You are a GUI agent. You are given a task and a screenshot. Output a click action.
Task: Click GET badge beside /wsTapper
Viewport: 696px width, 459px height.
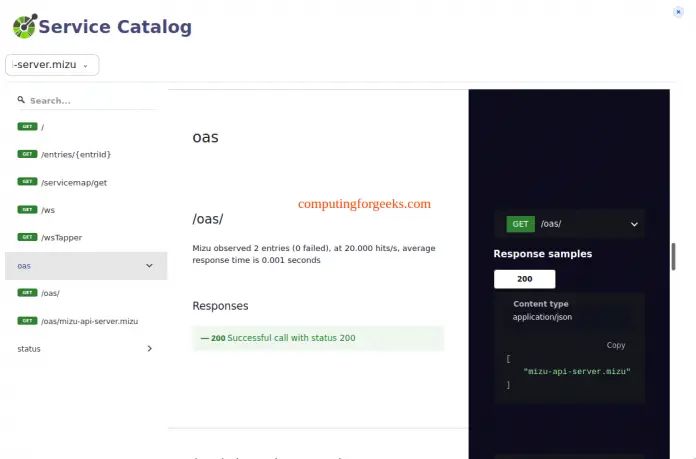(27, 237)
